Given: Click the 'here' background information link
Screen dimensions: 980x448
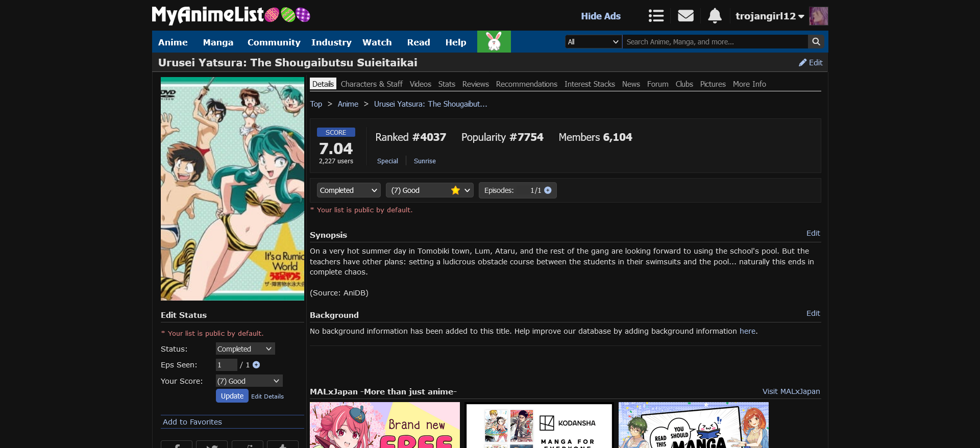Looking at the screenshot, I should pos(747,331).
